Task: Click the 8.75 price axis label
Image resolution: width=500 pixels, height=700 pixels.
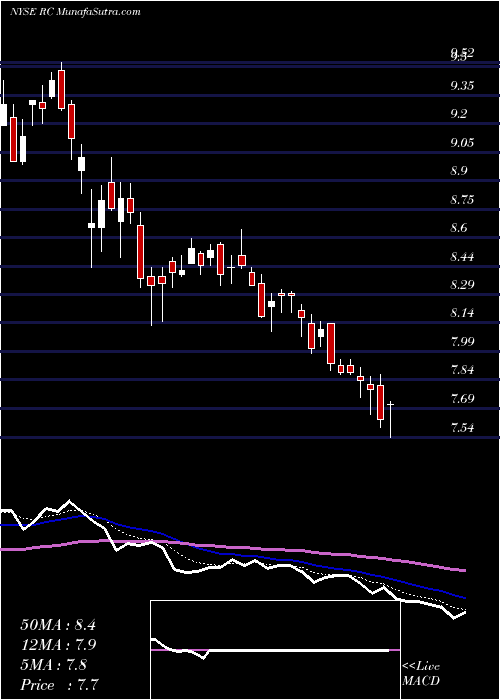Action: (464, 200)
